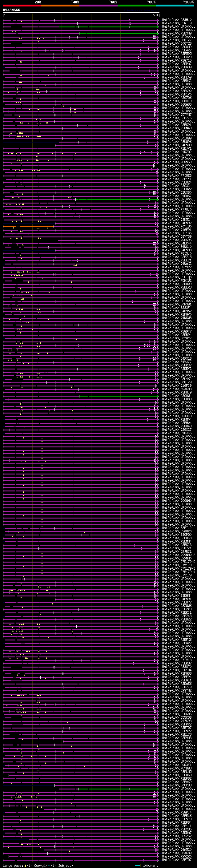Select hit UniRef100_Q3M524
The image size is (197, 868).
click(x=177, y=220)
